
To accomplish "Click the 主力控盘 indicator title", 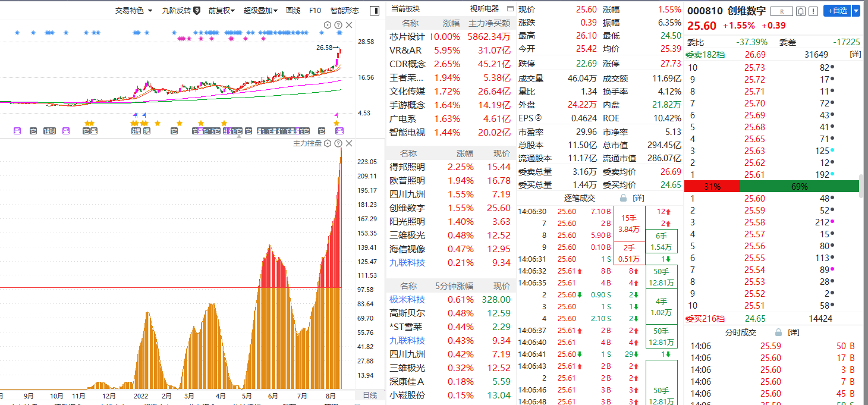I will tap(307, 143).
